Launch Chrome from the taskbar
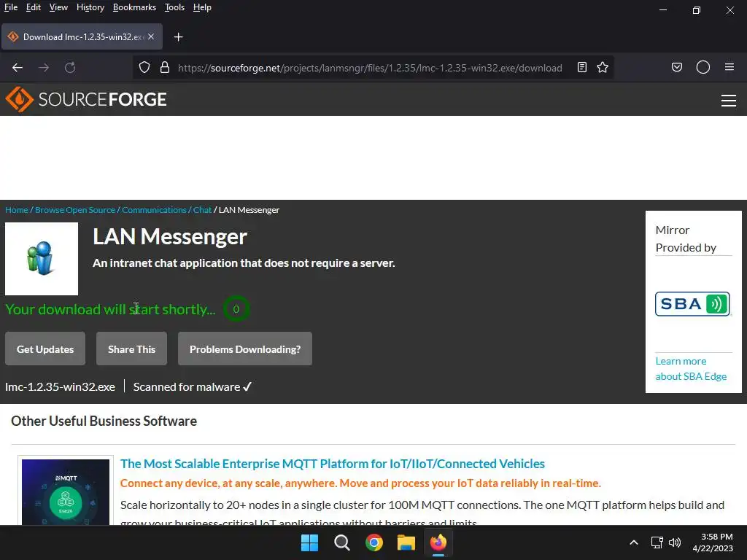The width and height of the screenshot is (747, 560). tap(374, 542)
